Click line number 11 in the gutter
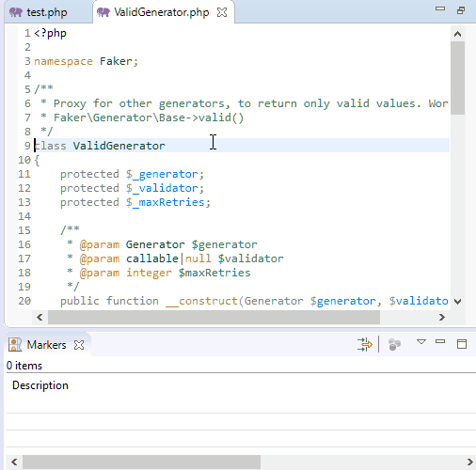Image resolution: width=476 pixels, height=470 pixels. pos(24,174)
